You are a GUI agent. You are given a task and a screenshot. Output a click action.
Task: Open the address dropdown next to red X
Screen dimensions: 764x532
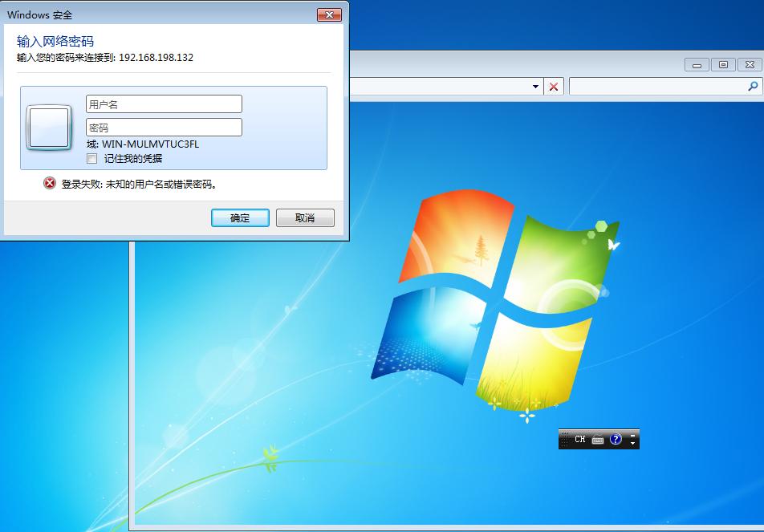click(x=536, y=86)
